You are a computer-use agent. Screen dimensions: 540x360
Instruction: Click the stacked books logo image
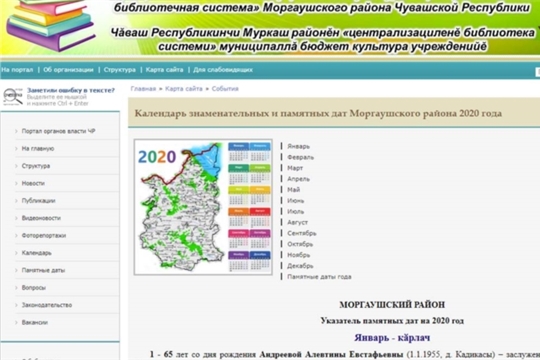(x=51, y=25)
